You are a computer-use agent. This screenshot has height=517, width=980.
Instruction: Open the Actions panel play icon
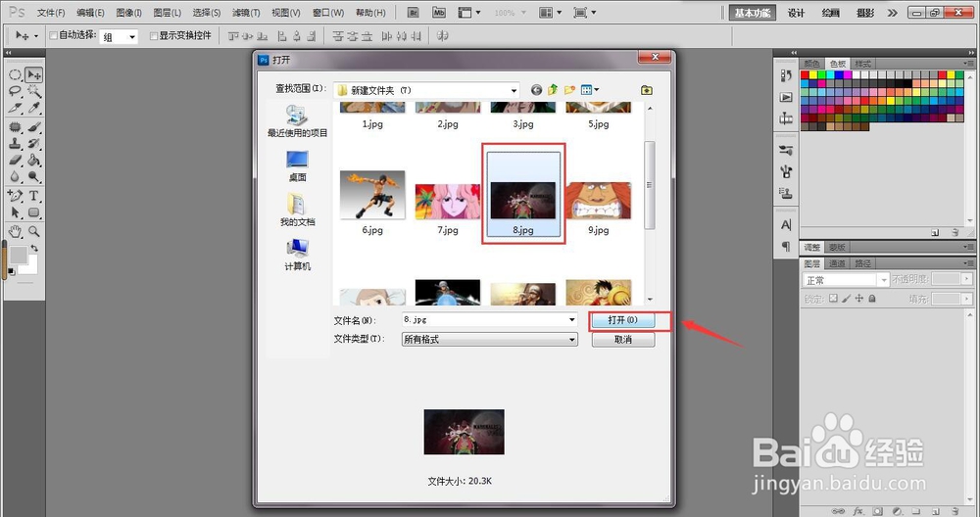point(786,97)
